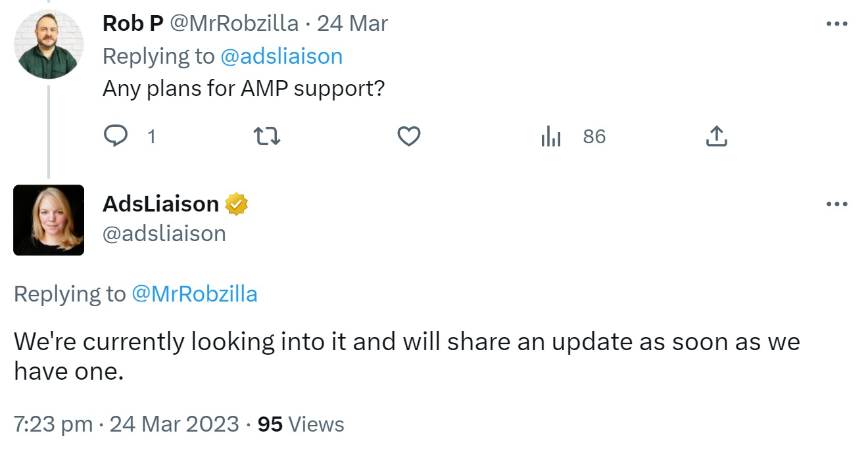
Task: Open AdsLiaison's profile picture
Action: tap(49, 220)
